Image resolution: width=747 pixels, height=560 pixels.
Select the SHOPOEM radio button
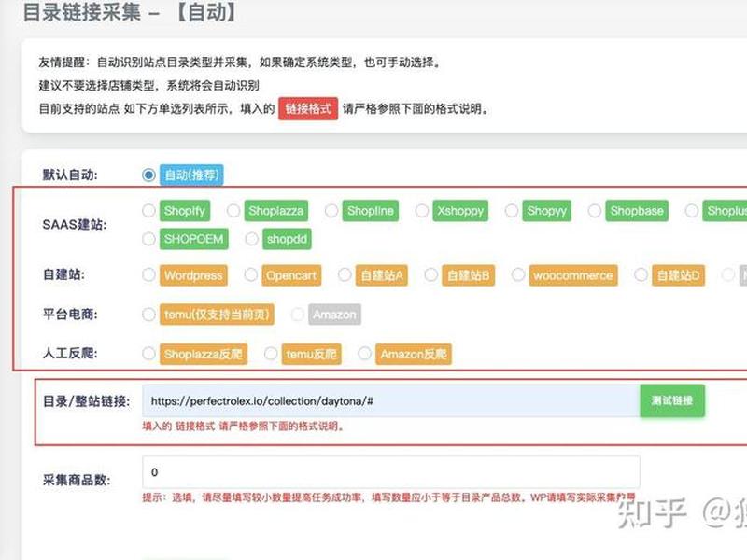148,239
